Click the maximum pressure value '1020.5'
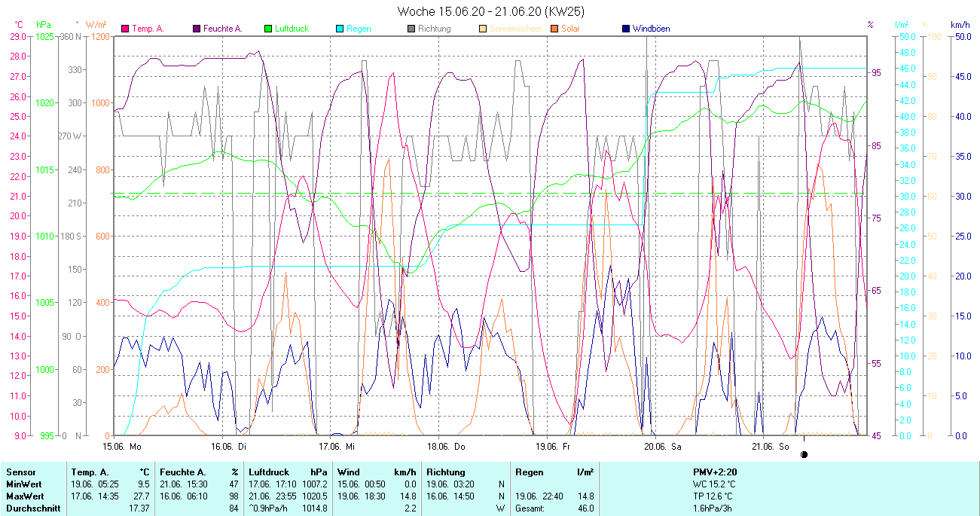The width and height of the screenshot is (980, 516). pyautogui.click(x=314, y=496)
